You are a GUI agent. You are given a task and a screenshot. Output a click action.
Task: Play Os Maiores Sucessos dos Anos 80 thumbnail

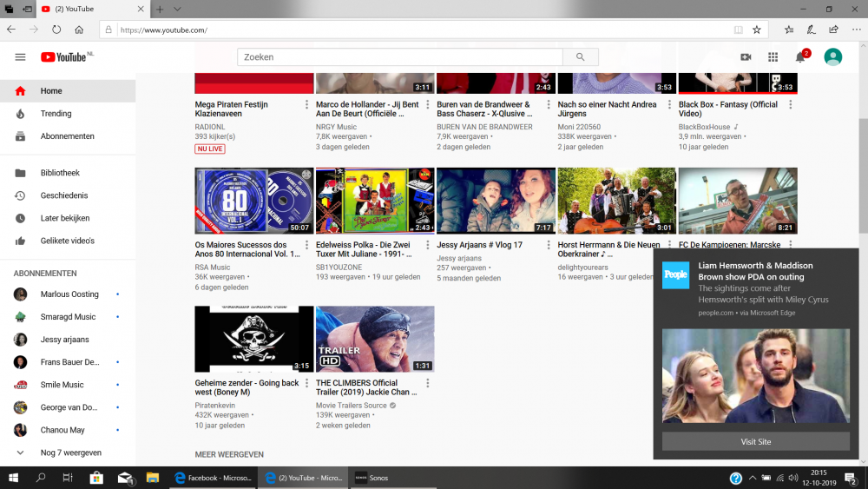pyautogui.click(x=254, y=201)
